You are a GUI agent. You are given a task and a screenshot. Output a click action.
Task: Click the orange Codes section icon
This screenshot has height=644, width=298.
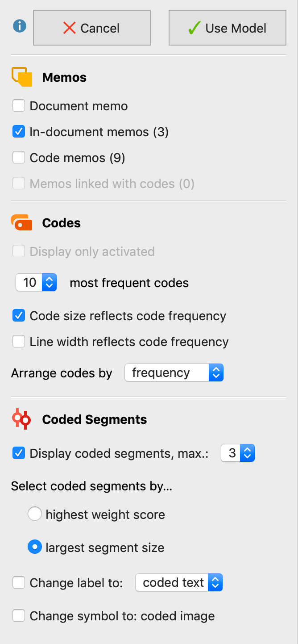[21, 222]
